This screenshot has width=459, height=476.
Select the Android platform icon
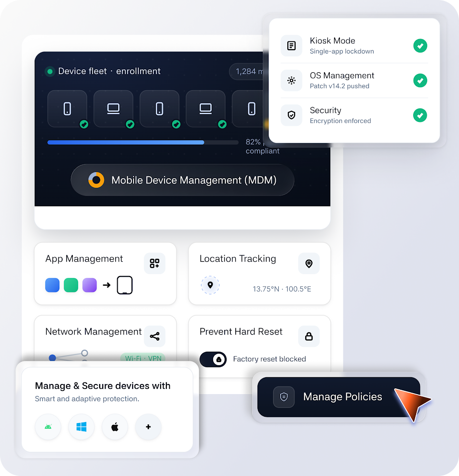point(48,427)
